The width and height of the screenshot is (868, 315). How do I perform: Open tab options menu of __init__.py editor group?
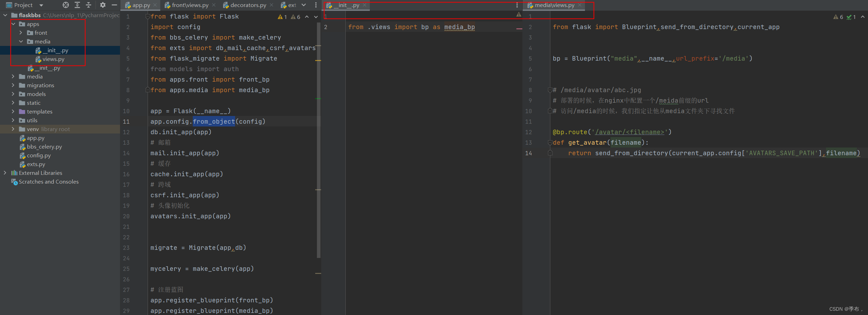point(517,5)
